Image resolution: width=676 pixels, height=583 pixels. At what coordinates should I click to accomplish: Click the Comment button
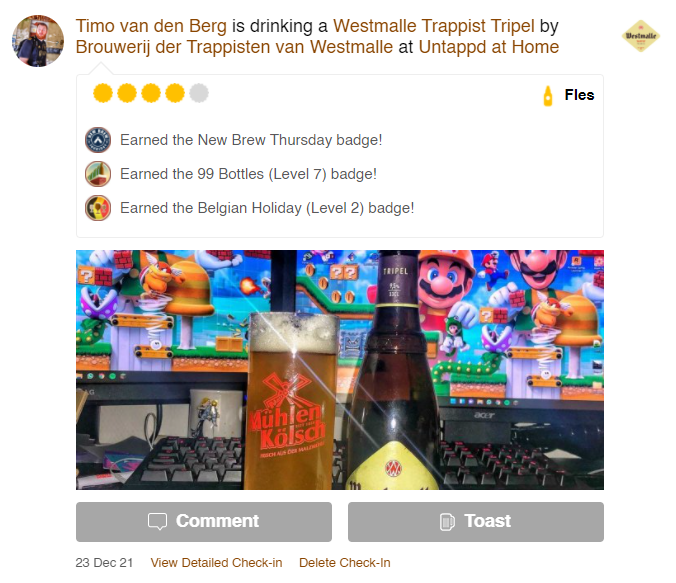click(x=204, y=522)
